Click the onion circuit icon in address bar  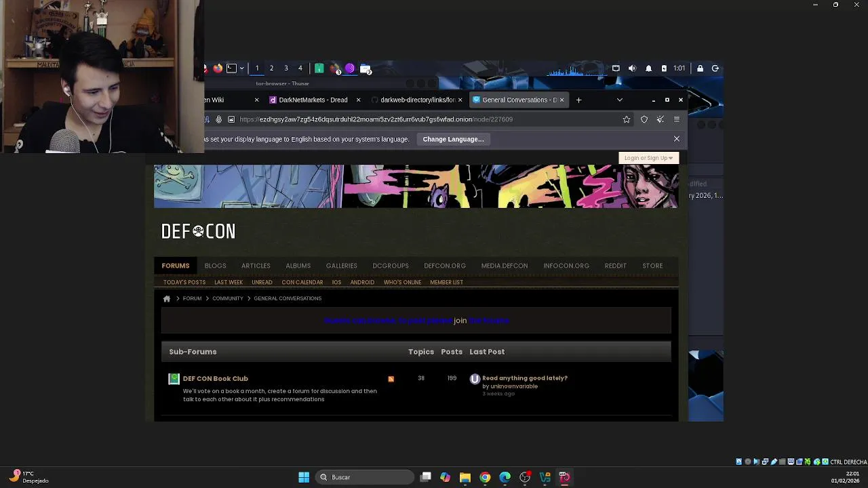[218, 119]
